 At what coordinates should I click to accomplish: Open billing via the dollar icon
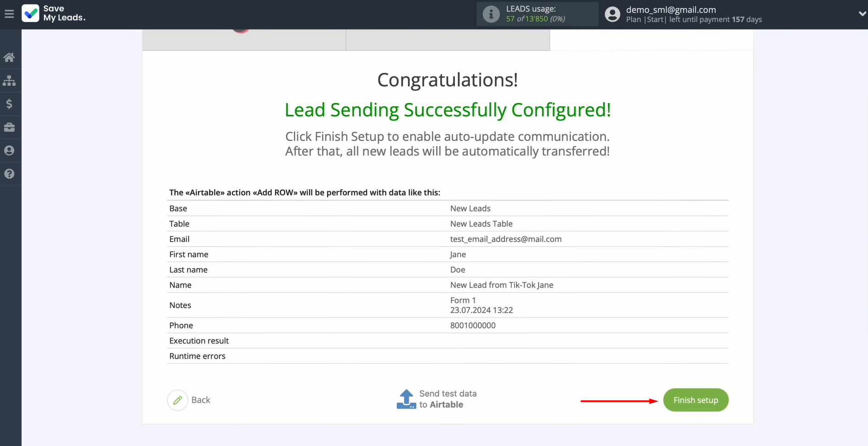9,104
